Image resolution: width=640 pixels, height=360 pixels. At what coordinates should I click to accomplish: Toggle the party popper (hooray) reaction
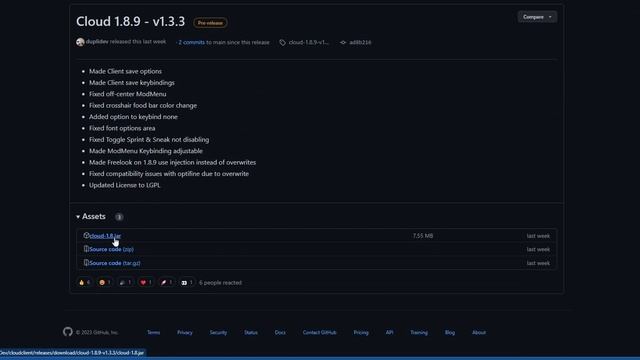click(x=125, y=282)
